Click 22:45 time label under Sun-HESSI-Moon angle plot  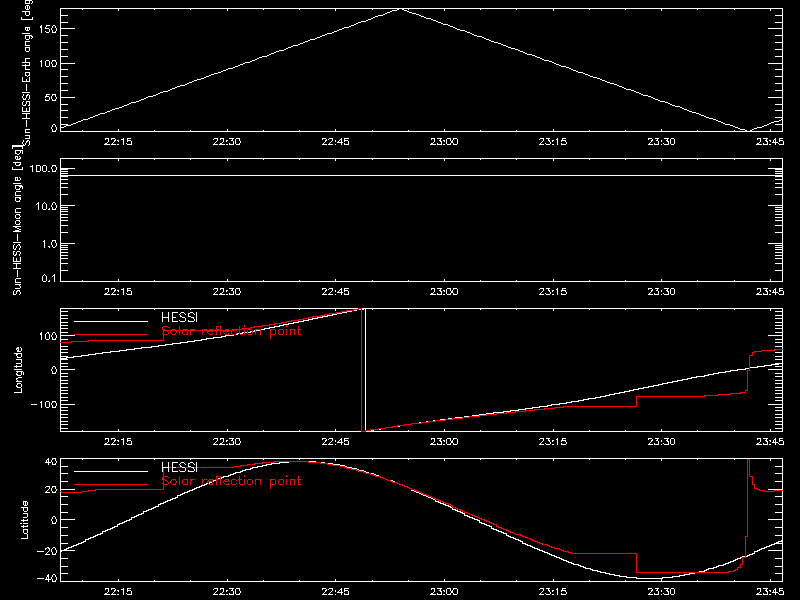click(x=335, y=292)
